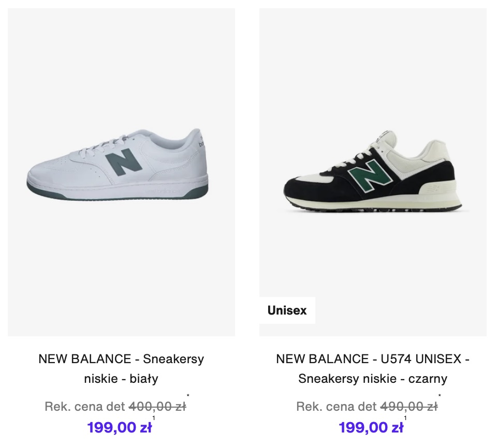Click the 'niskie - biały' title line
Viewport: 496px width, 448px height.
click(x=121, y=379)
